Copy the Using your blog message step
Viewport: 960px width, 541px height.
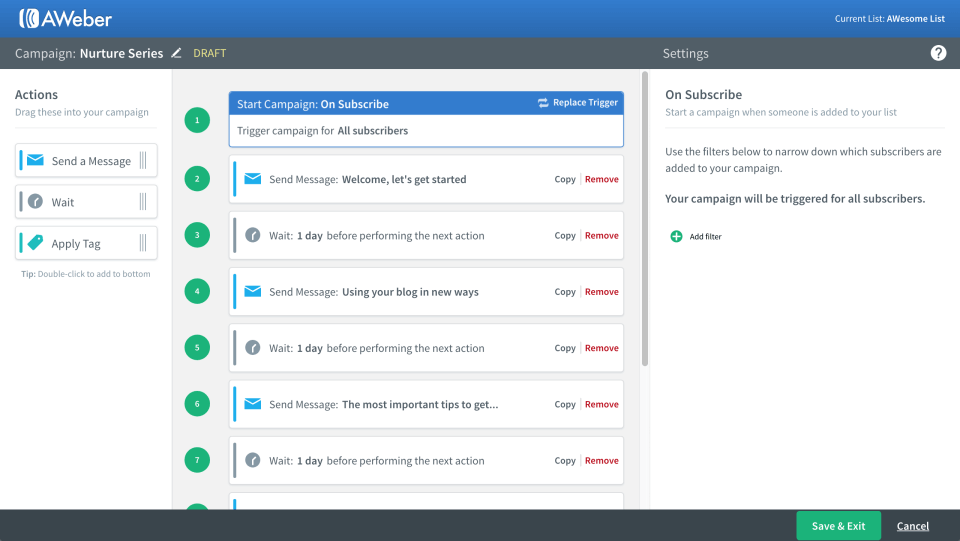(x=565, y=292)
